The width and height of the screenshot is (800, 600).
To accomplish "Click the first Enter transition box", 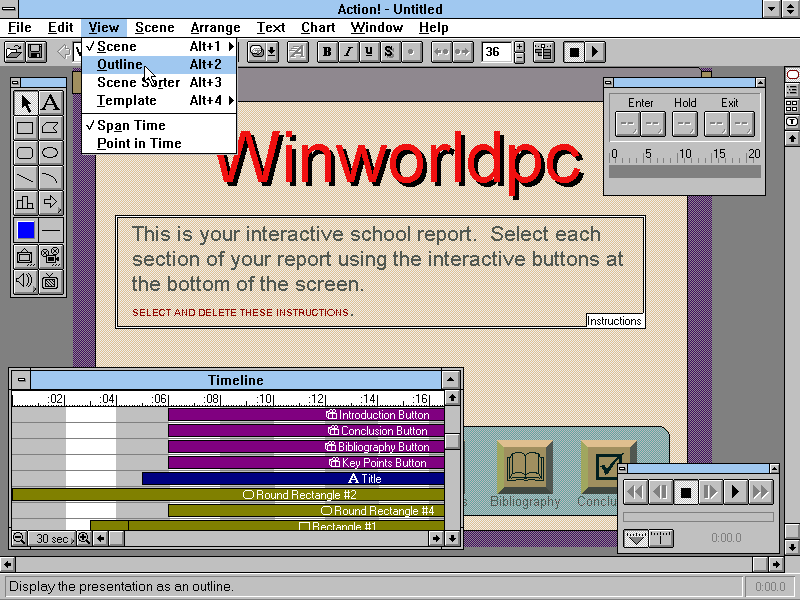I will coord(628,124).
